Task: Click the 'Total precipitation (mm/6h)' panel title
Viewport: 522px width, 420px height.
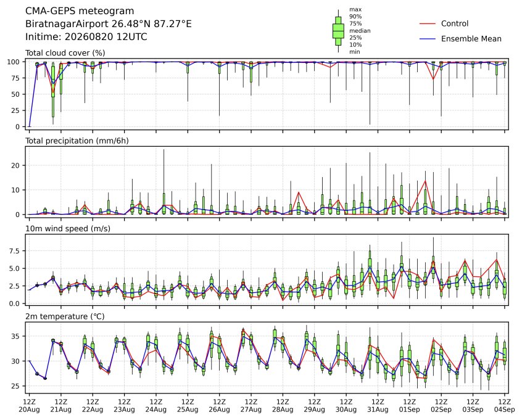Action: [77, 141]
